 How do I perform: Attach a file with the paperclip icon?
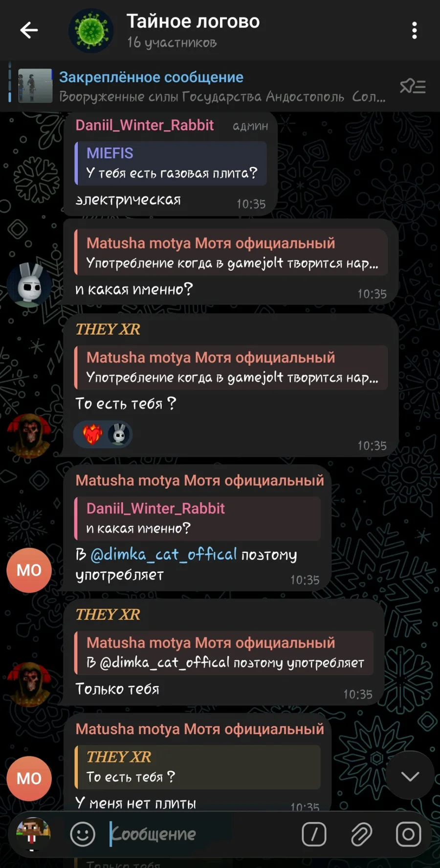coord(361,834)
